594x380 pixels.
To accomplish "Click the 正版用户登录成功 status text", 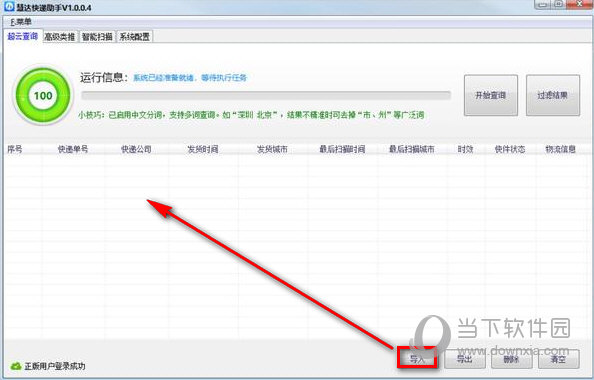I will point(55,366).
